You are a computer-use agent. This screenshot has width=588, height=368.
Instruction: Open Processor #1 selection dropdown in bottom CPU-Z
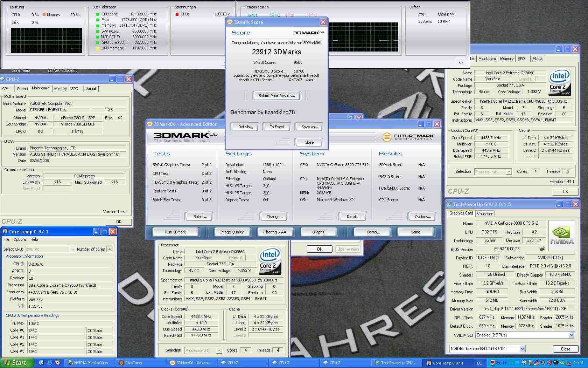click(219, 350)
